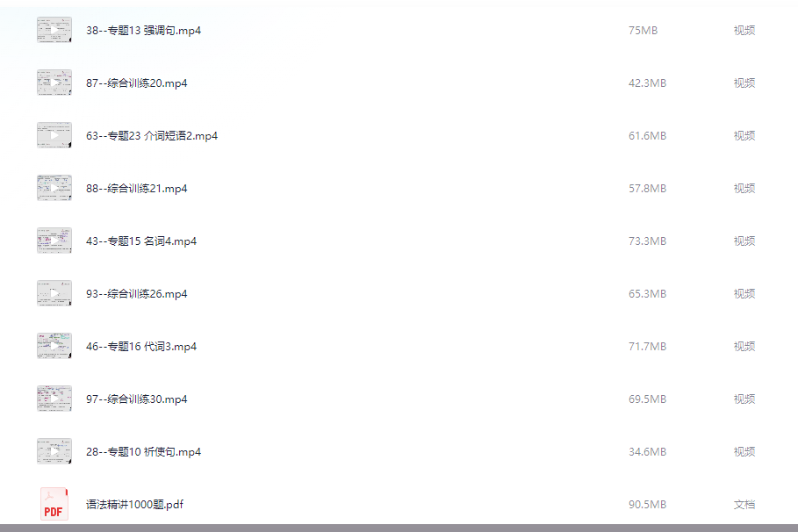Click the 88--综合训练21.mp4 video icon
Screen dimensions: 798x532
54,188
